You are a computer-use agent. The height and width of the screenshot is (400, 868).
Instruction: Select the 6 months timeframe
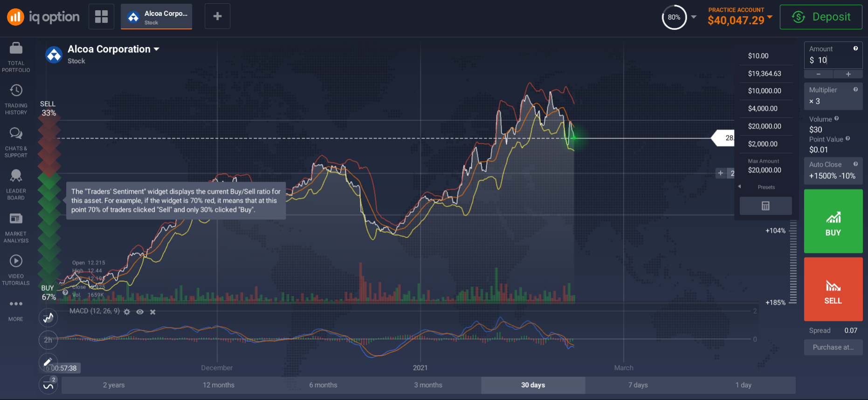coord(324,385)
